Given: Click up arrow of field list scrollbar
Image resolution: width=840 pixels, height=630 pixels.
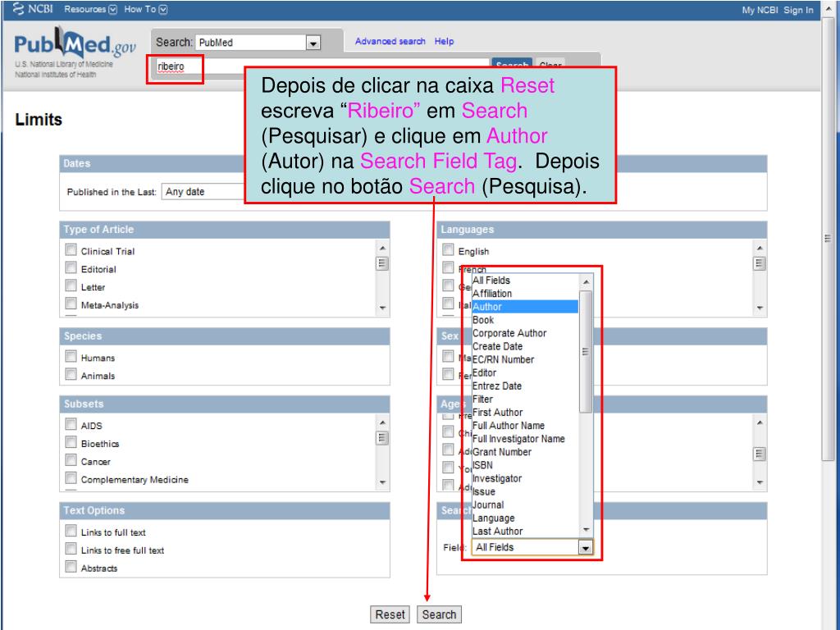Looking at the screenshot, I should (x=586, y=282).
